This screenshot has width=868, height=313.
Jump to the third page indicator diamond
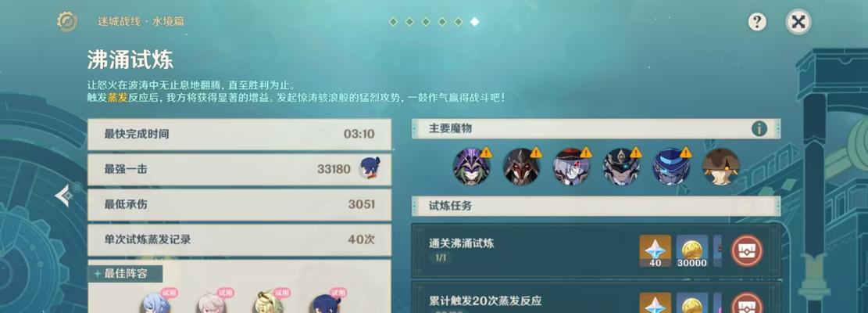[x=426, y=22]
